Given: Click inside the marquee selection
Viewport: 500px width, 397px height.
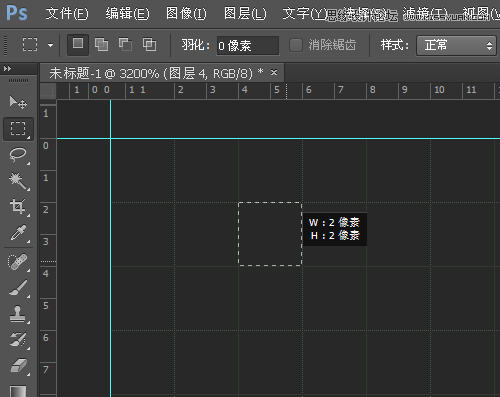Looking at the screenshot, I should (x=270, y=234).
